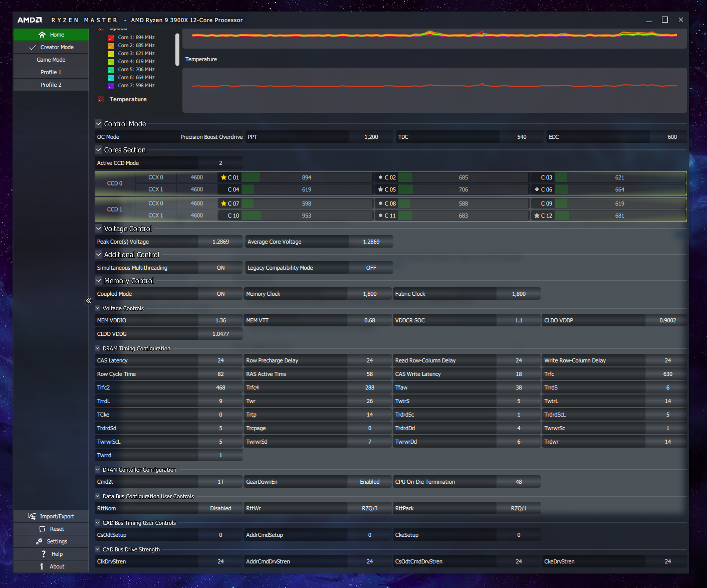This screenshot has width=707, height=588.
Task: Click the gold star on C 01
Action: coord(223,177)
